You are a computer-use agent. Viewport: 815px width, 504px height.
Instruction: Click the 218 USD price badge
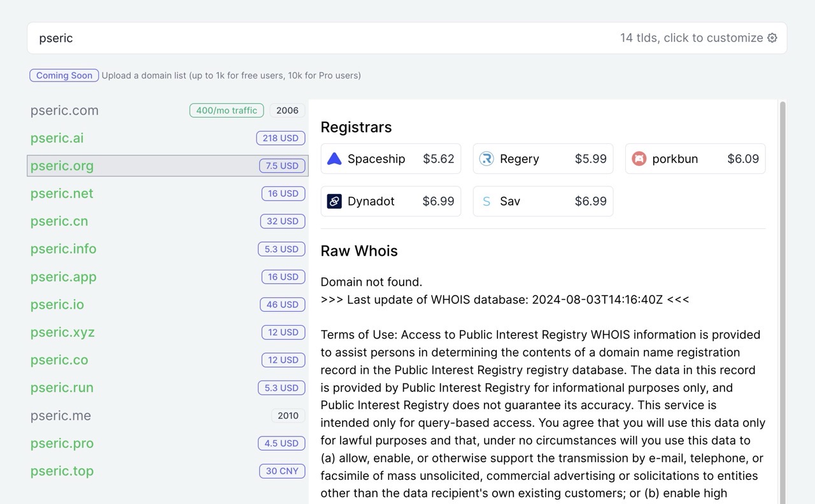[281, 138]
